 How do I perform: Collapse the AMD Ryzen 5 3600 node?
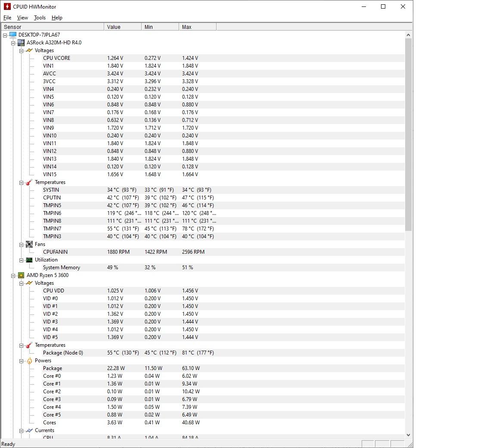pyautogui.click(x=13, y=276)
